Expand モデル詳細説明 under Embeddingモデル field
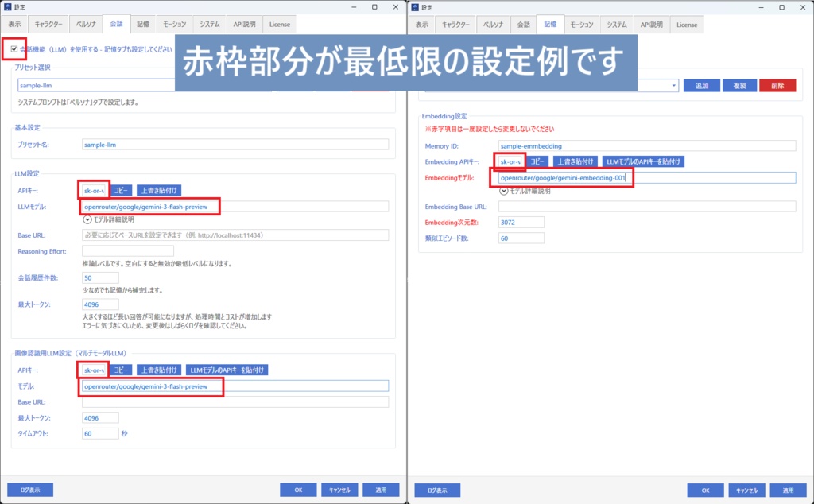 point(503,191)
